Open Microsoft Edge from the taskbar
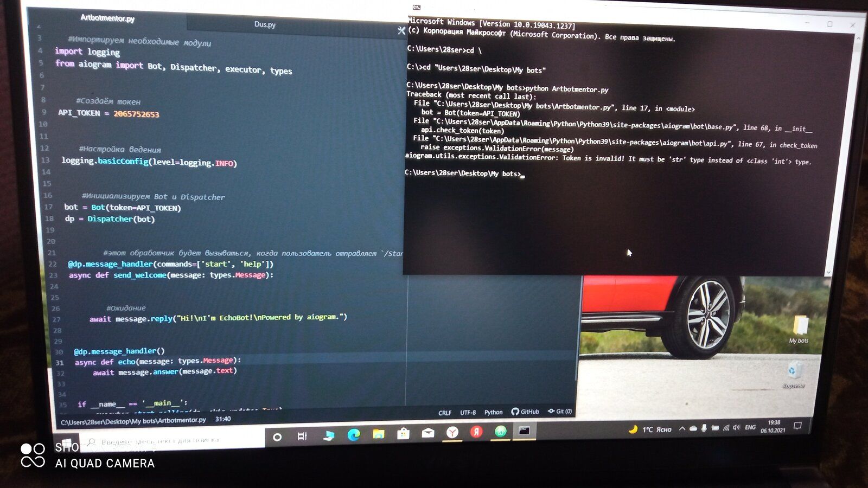 pos(354,434)
